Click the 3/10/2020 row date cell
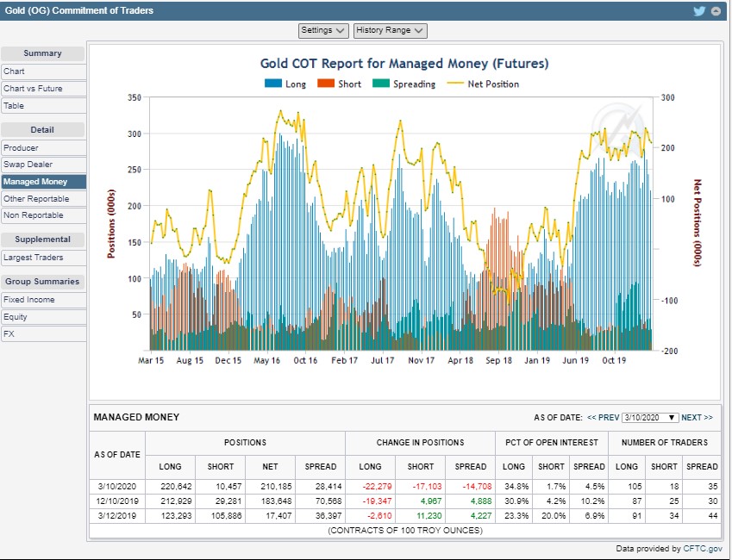Screen dimensions: 732x560 [x=117, y=486]
